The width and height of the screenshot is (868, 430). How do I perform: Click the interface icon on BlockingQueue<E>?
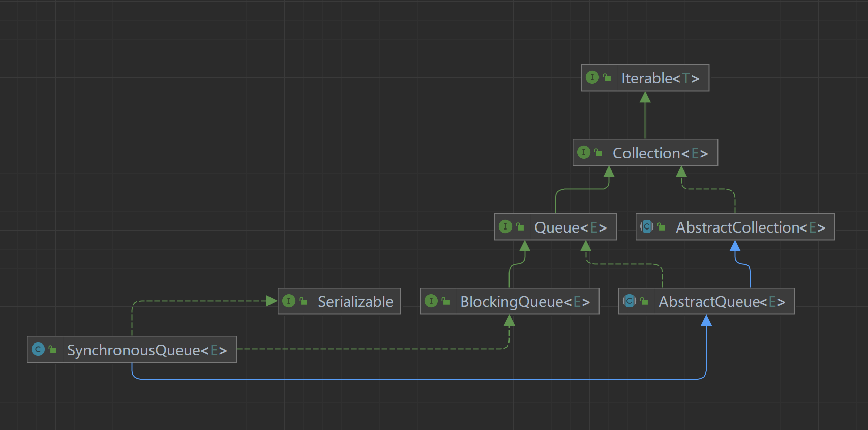[431, 301]
